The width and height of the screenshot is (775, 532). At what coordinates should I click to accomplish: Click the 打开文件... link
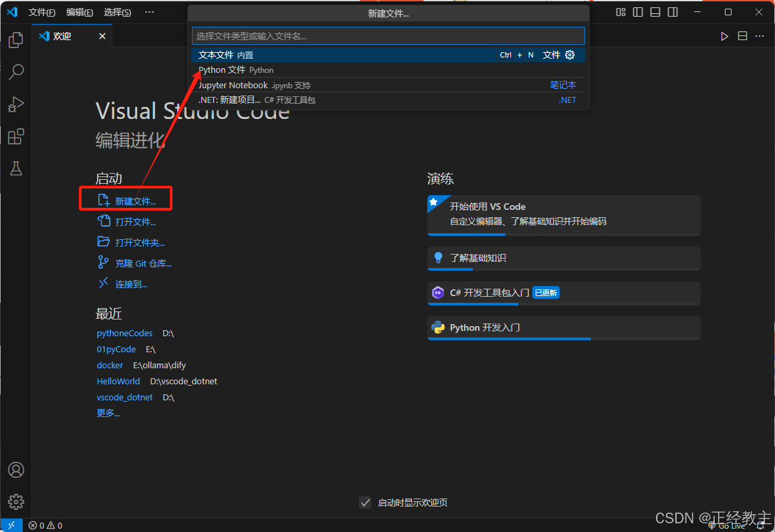136,222
